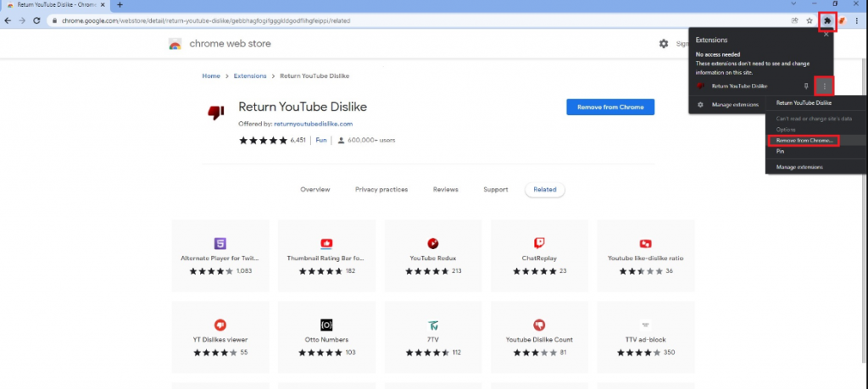
Task: Switch to the Reviews tab
Action: pos(446,189)
